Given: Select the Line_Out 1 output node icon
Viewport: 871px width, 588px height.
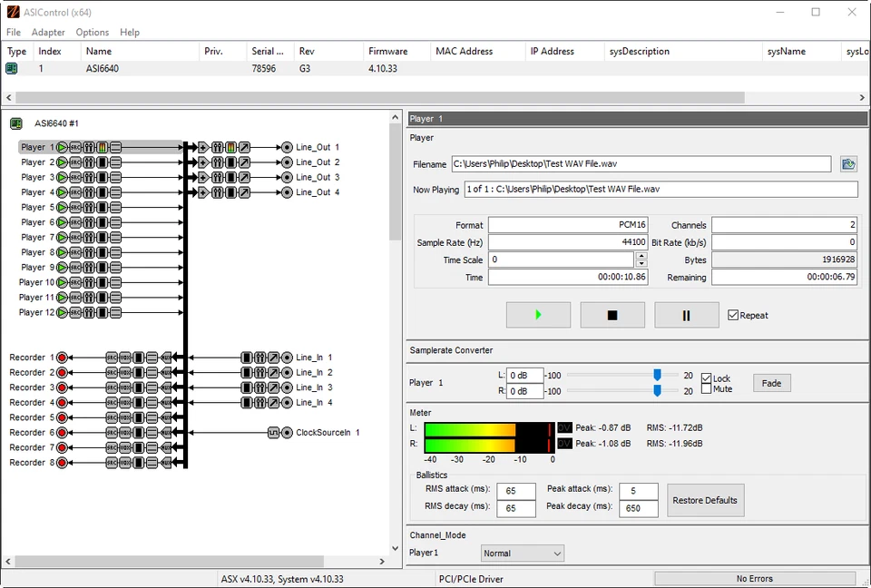Looking at the screenshot, I should (x=286, y=146).
